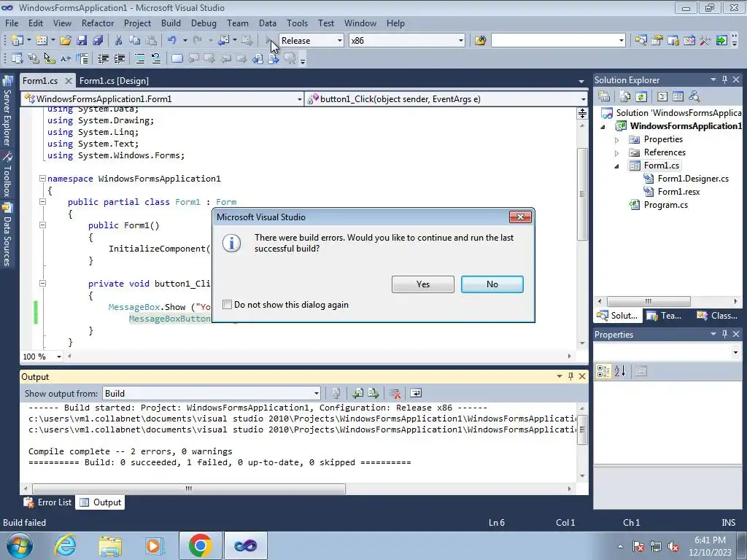Click the Navigate Backward toolbar icon
The width and height of the screenshot is (747, 560).
click(x=223, y=41)
